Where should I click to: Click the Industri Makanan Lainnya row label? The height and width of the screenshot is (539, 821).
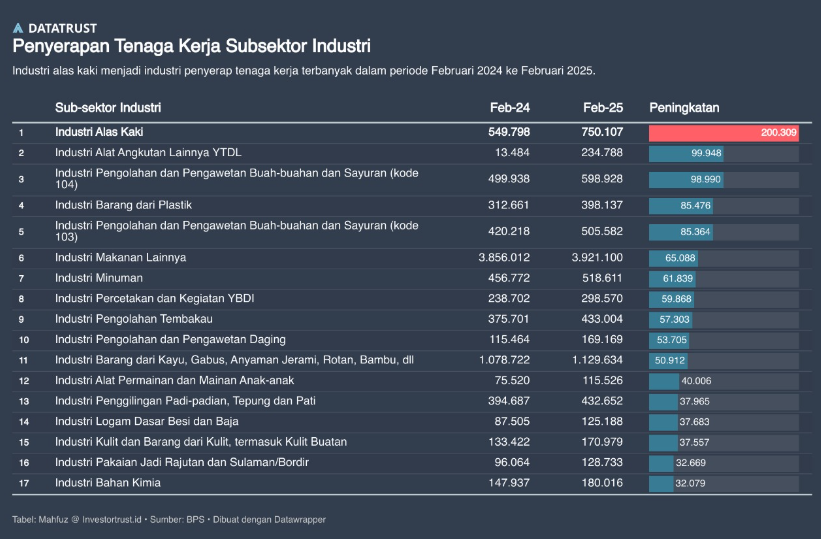120,258
